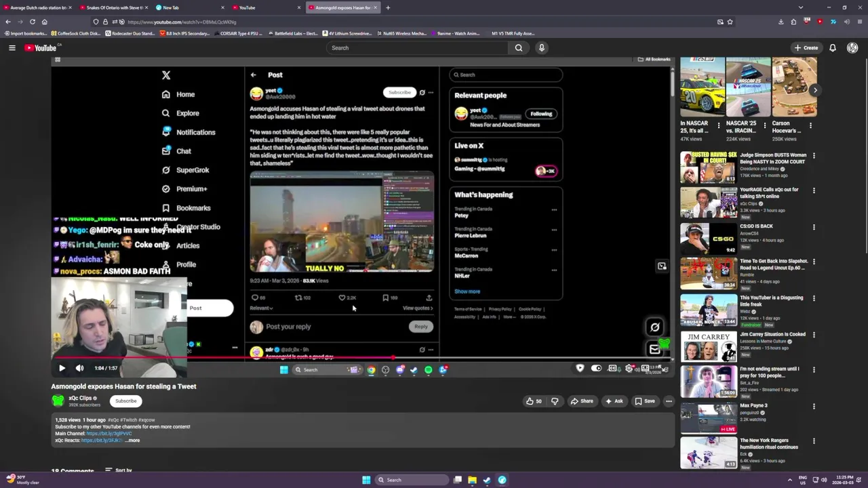Save the video with the Save button

(x=644, y=401)
